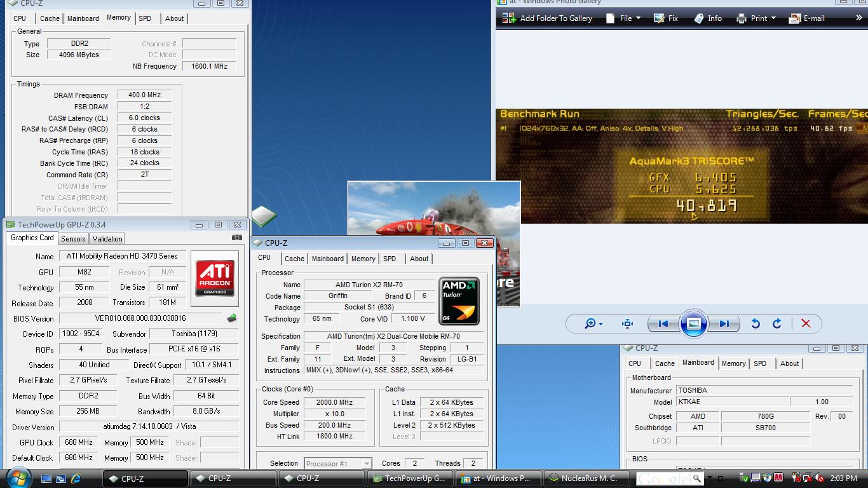This screenshot has height=488, width=868.
Task: Open Cache tab in top-left CPU-Z window
Action: pos(50,18)
